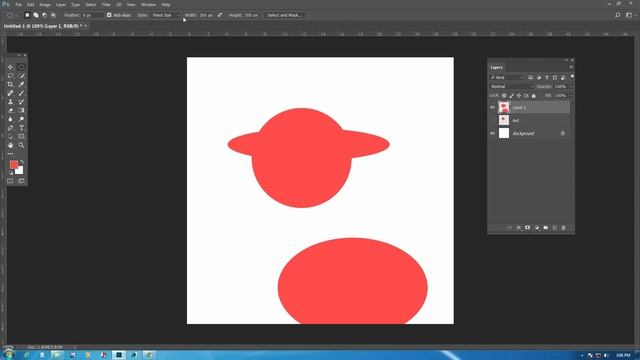Open the tool preset picker arrow
The width and height of the screenshot is (640, 360).
16,15
